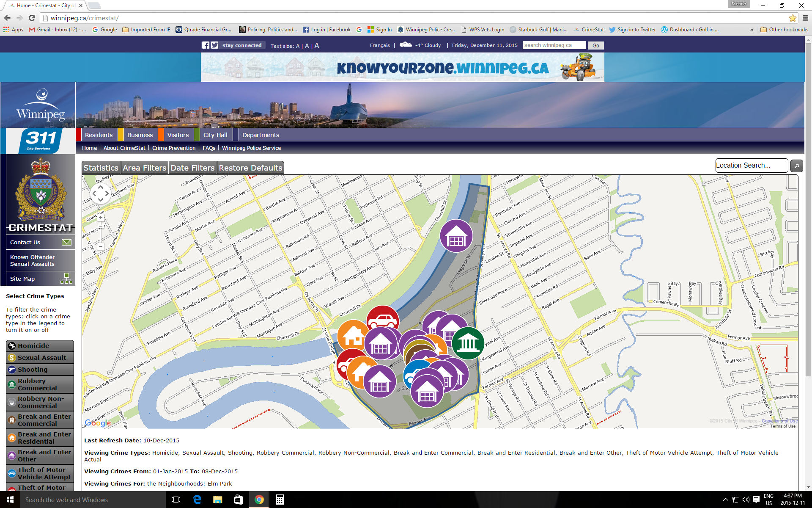Click the map zoom out minus button

pos(101,246)
